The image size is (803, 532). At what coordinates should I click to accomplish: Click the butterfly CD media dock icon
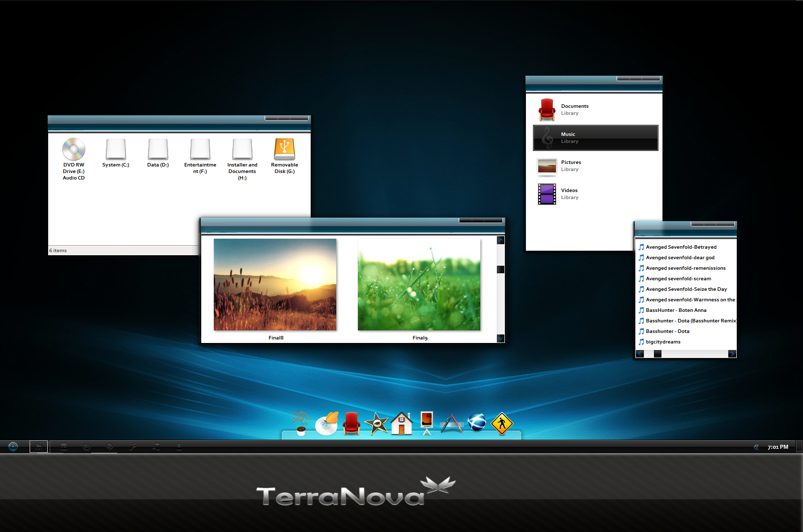coord(327,424)
